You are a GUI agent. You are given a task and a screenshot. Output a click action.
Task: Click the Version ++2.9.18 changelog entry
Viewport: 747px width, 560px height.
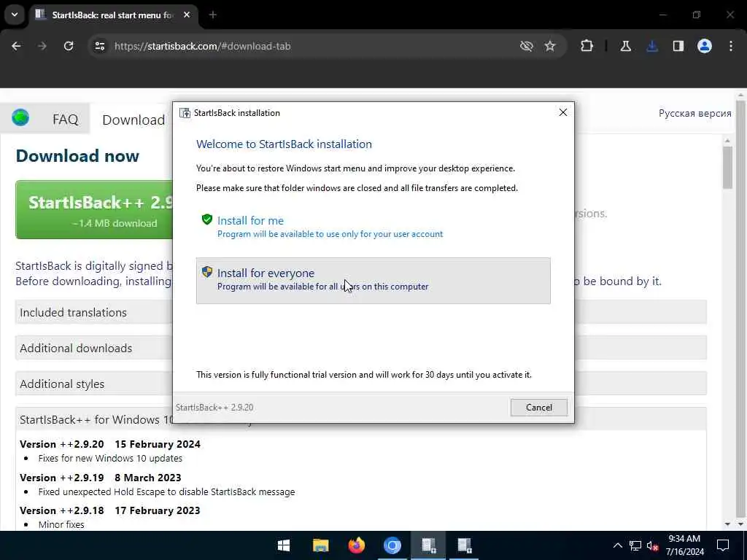click(x=110, y=510)
